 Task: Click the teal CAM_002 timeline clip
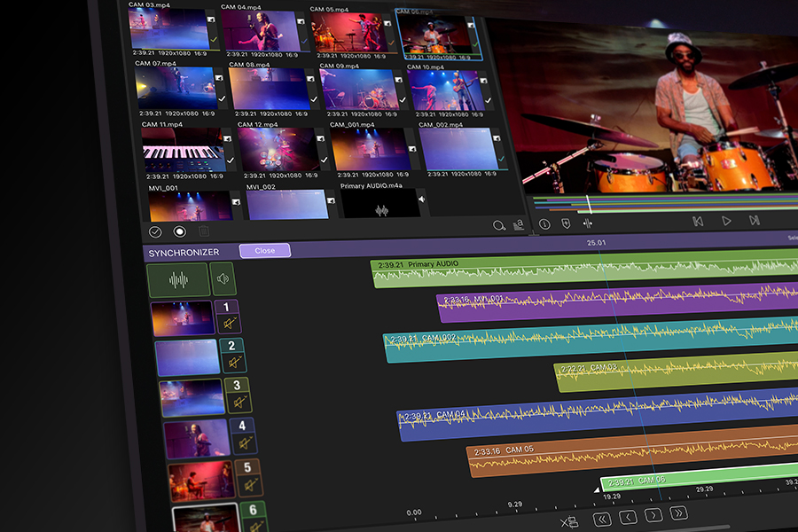coord(591,340)
